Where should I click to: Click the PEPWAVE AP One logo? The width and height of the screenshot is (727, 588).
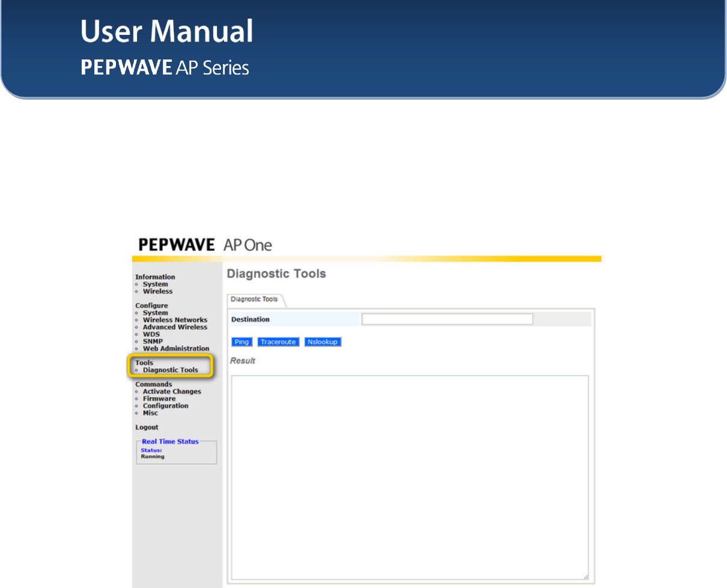(205, 245)
